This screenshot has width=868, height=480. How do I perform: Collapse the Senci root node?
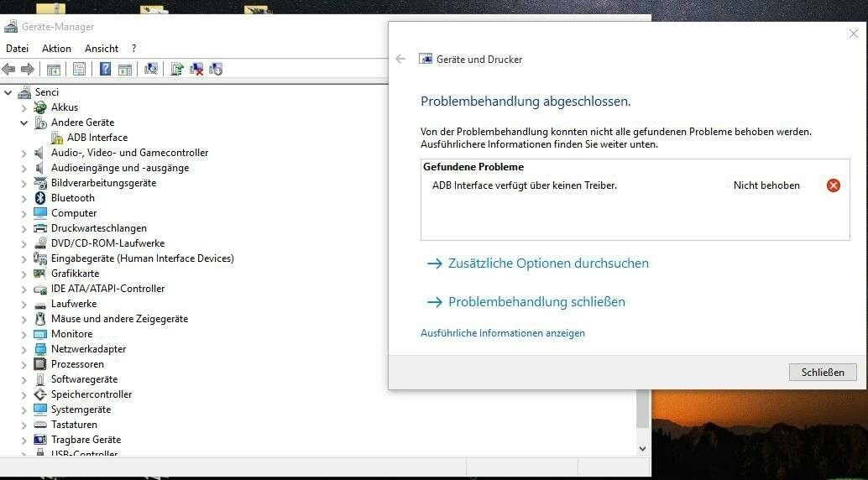coord(8,92)
